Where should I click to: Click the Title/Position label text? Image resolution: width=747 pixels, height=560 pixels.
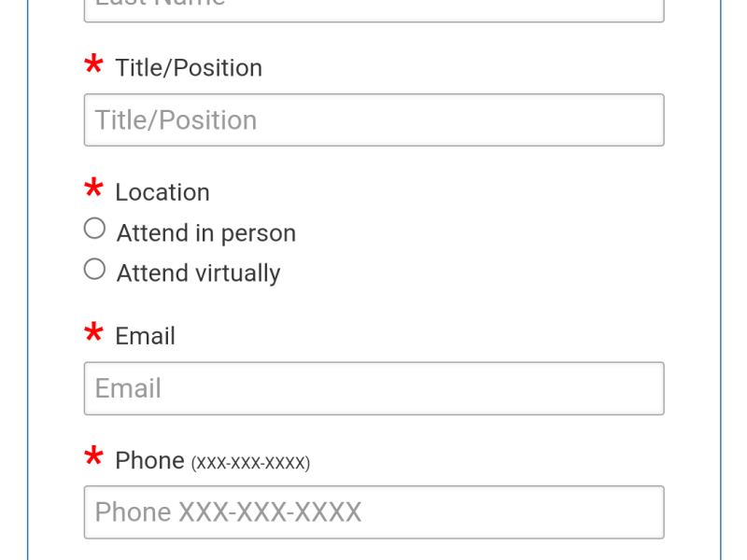click(189, 67)
